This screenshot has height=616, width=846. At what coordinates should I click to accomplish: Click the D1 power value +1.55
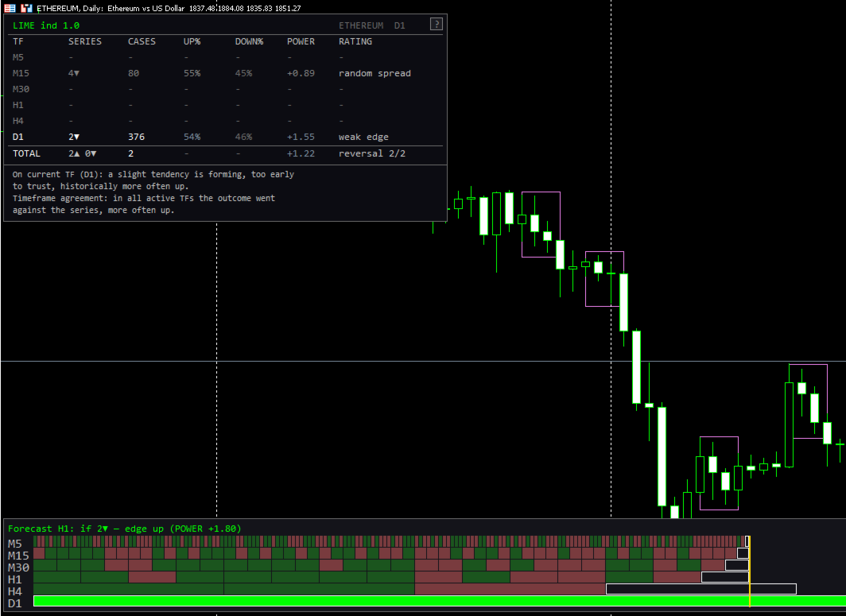301,137
